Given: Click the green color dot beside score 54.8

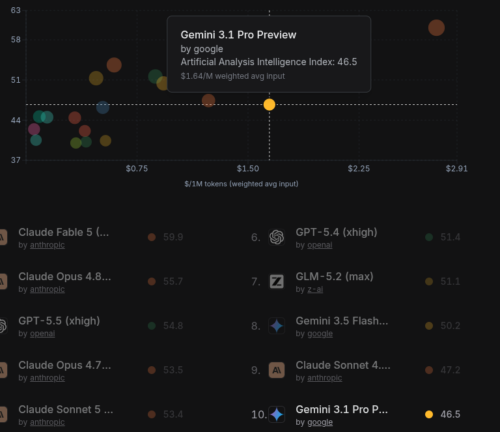Looking at the screenshot, I should pos(152,326).
